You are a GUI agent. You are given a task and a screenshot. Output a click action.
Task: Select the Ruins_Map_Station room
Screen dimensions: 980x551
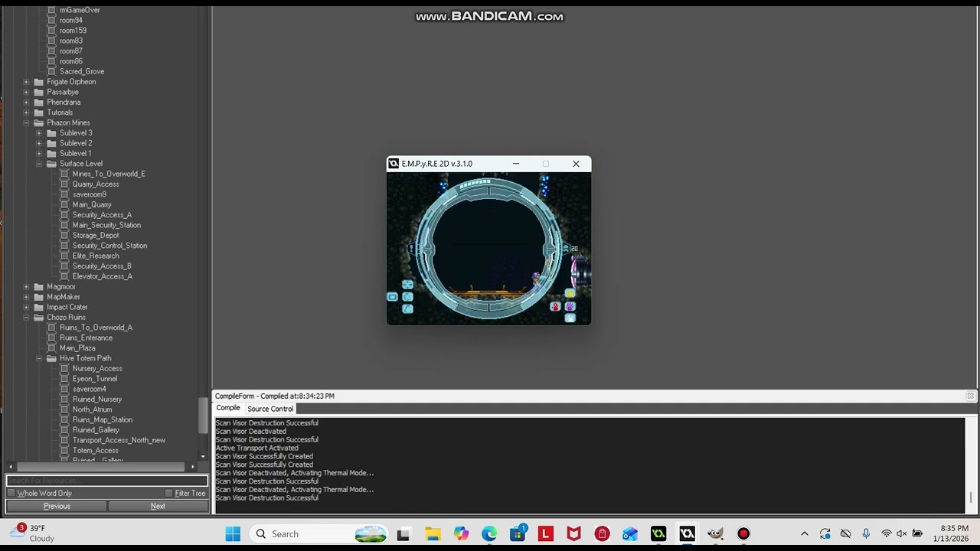[x=103, y=419]
